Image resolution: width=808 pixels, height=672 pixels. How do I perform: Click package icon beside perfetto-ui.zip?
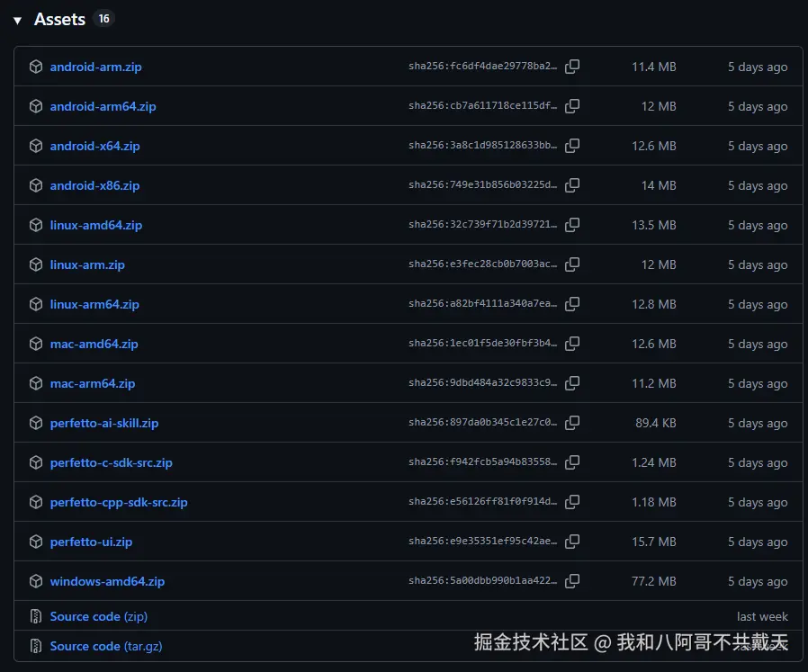[x=36, y=541]
